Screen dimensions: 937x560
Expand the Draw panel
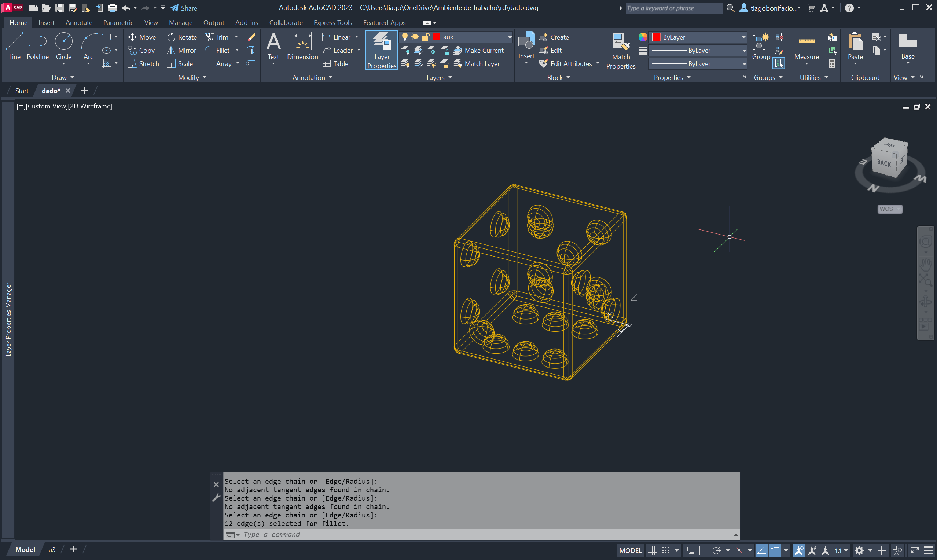coord(63,77)
